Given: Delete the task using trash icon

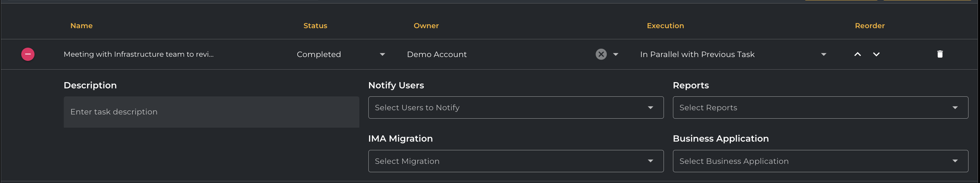Looking at the screenshot, I should (x=939, y=54).
